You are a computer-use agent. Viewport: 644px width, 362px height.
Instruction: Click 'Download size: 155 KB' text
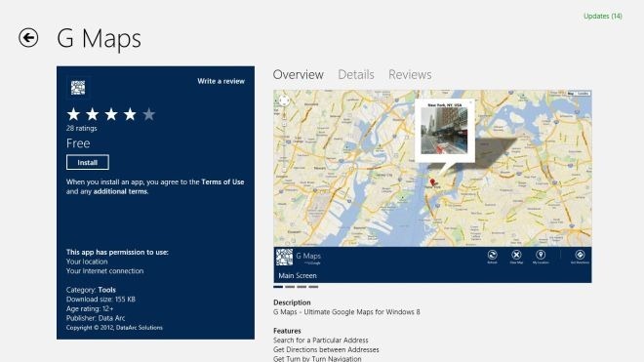point(101,300)
